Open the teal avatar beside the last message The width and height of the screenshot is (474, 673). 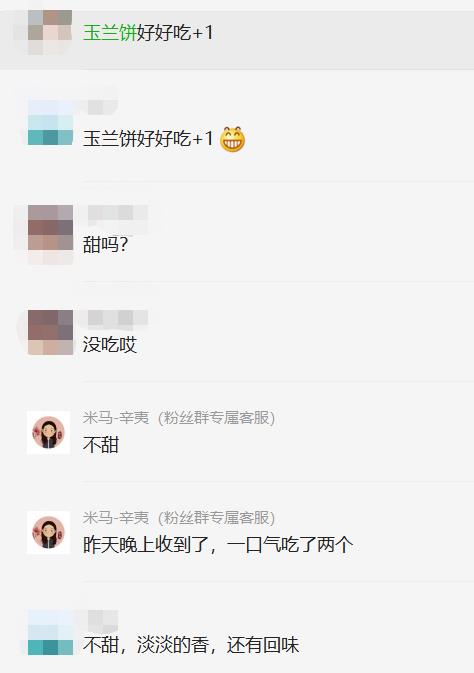(x=50, y=633)
